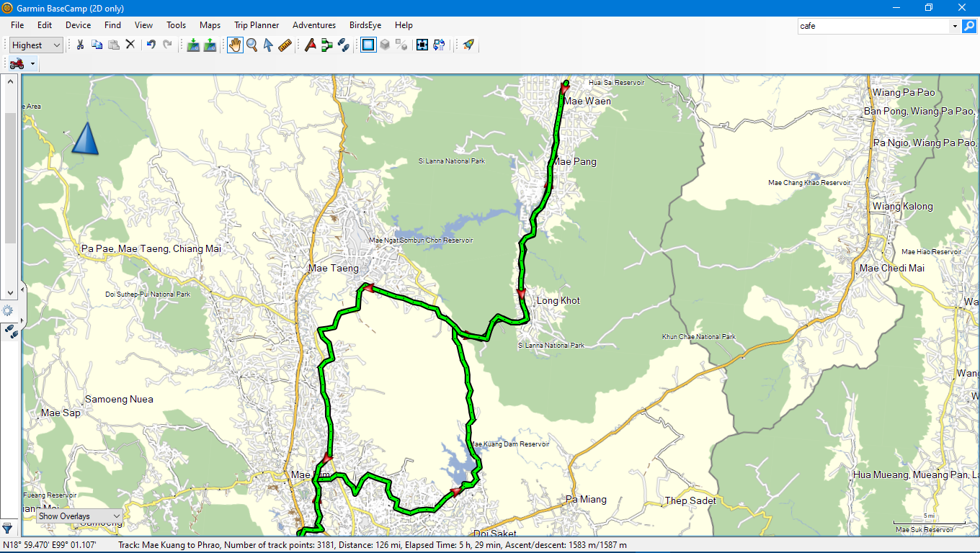
Task: Expand the Show Overlays dropdown
Action: click(x=79, y=516)
